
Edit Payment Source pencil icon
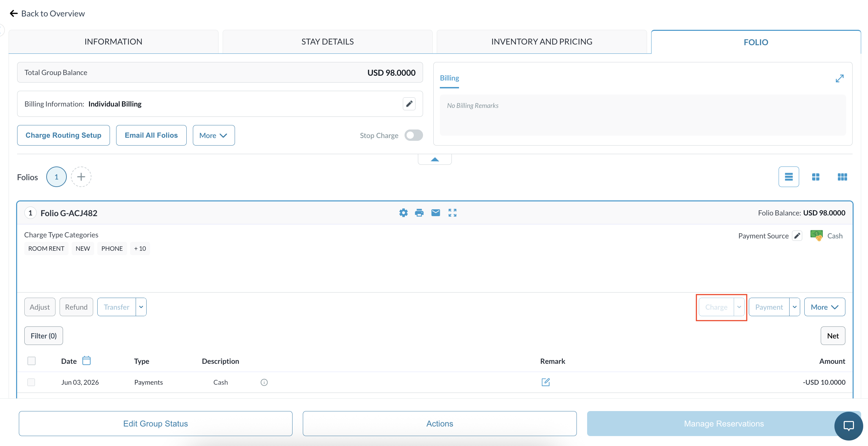tap(797, 236)
